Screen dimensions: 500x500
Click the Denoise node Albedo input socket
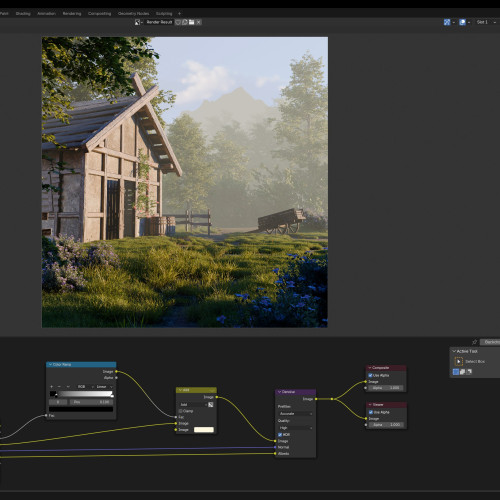pyautogui.click(x=275, y=454)
